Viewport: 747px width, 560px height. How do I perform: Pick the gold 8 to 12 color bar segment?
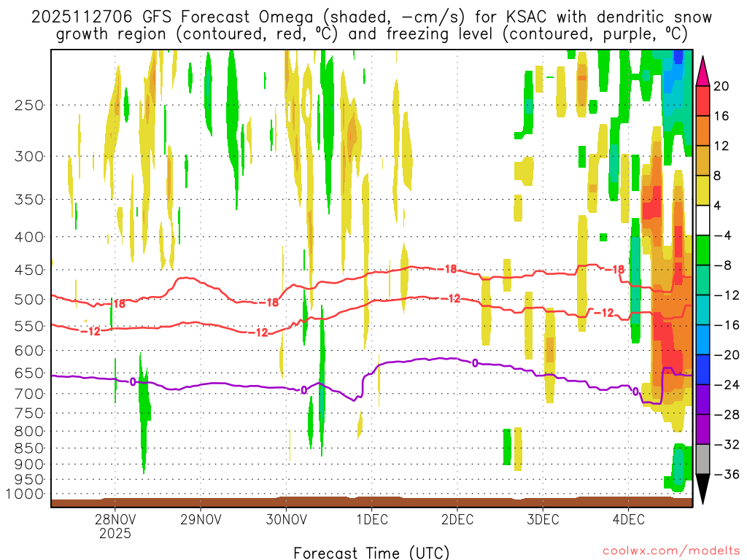(x=703, y=161)
